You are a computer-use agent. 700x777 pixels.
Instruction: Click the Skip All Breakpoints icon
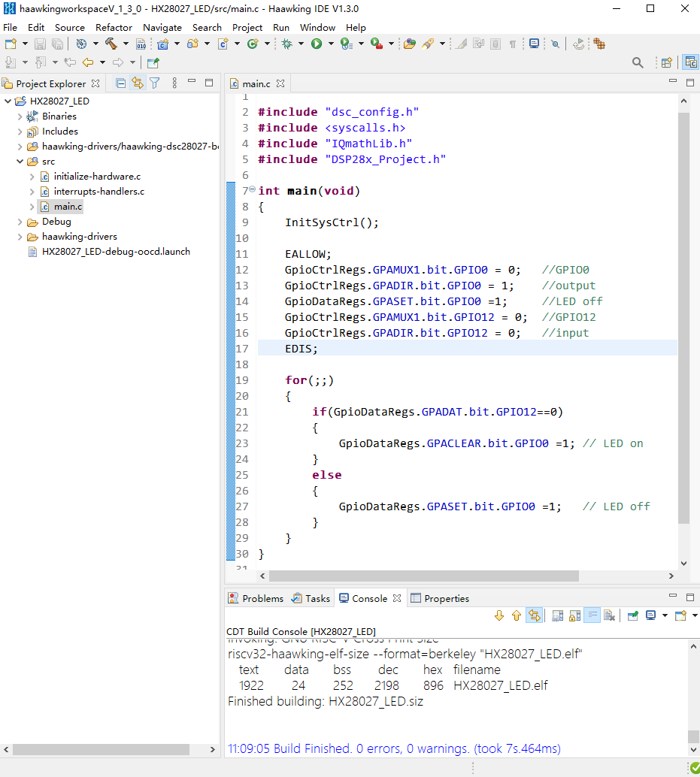coord(556,44)
